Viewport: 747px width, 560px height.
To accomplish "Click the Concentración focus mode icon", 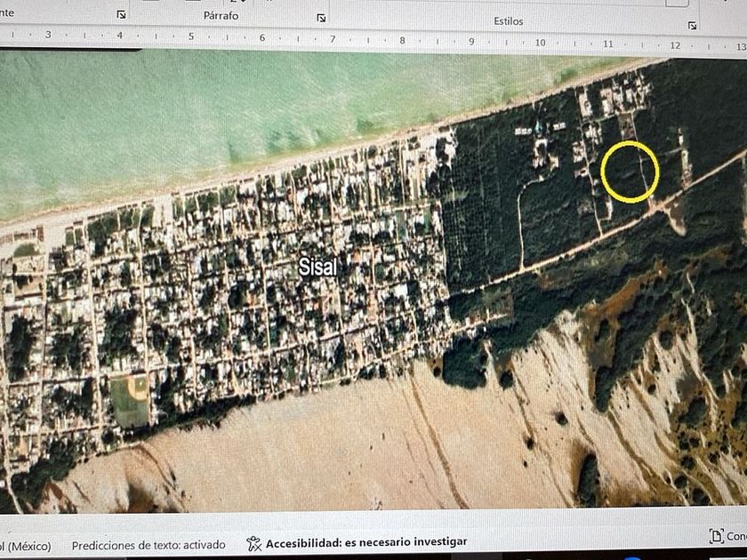I will (716, 536).
